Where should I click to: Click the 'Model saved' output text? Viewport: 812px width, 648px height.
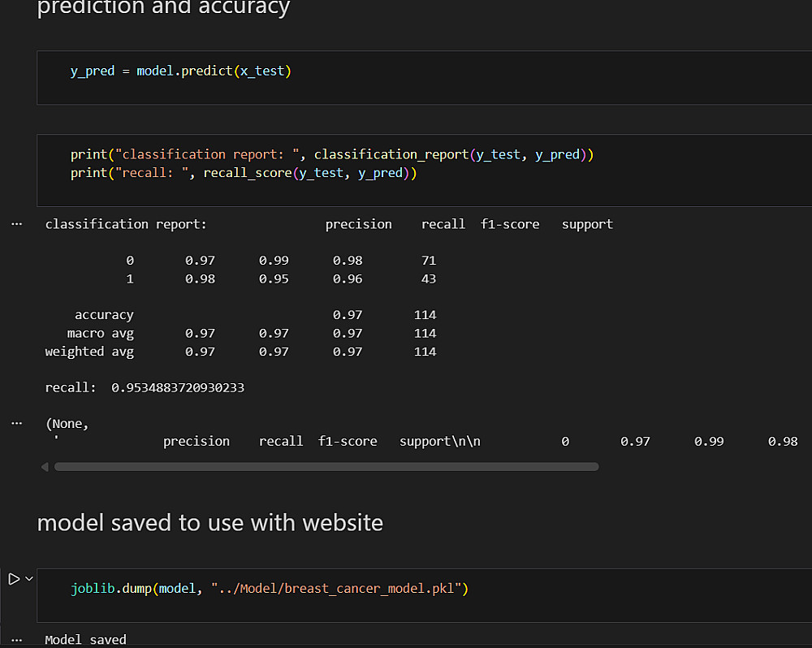86,639
